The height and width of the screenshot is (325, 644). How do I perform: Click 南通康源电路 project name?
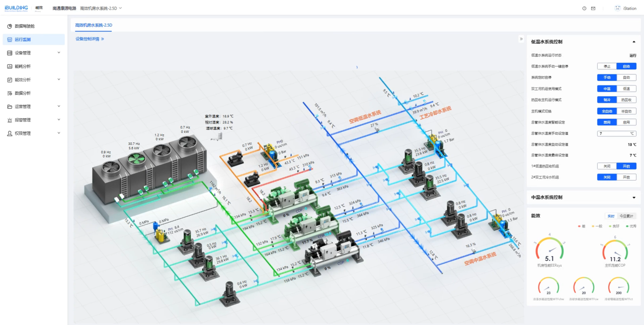(x=64, y=8)
